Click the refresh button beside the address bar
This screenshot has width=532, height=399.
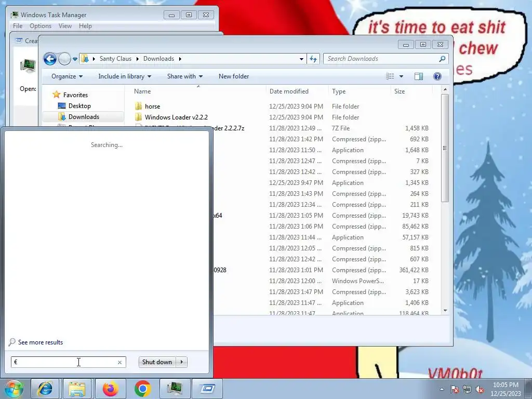[313, 59]
